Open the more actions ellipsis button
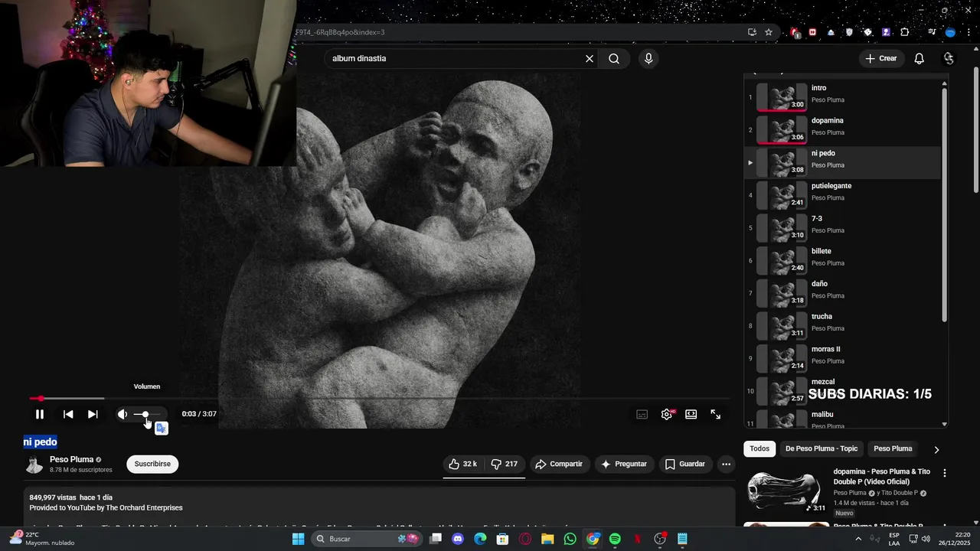This screenshot has width=980, height=551. click(x=726, y=464)
